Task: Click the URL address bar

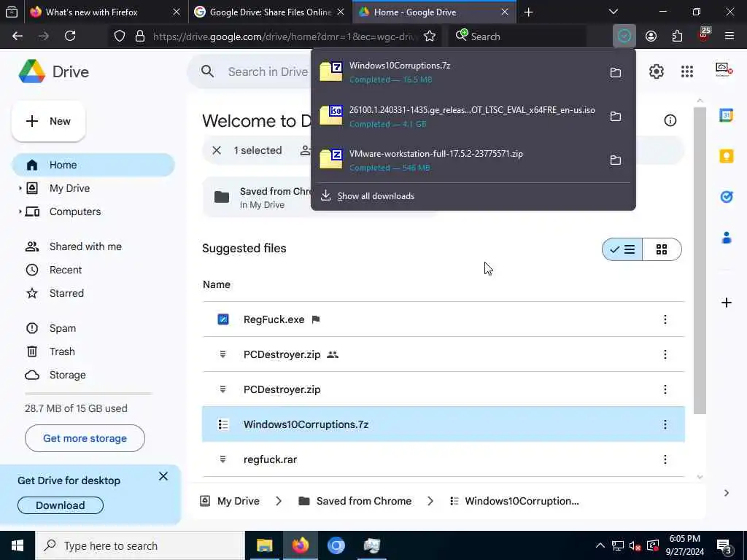Action: 285,36
